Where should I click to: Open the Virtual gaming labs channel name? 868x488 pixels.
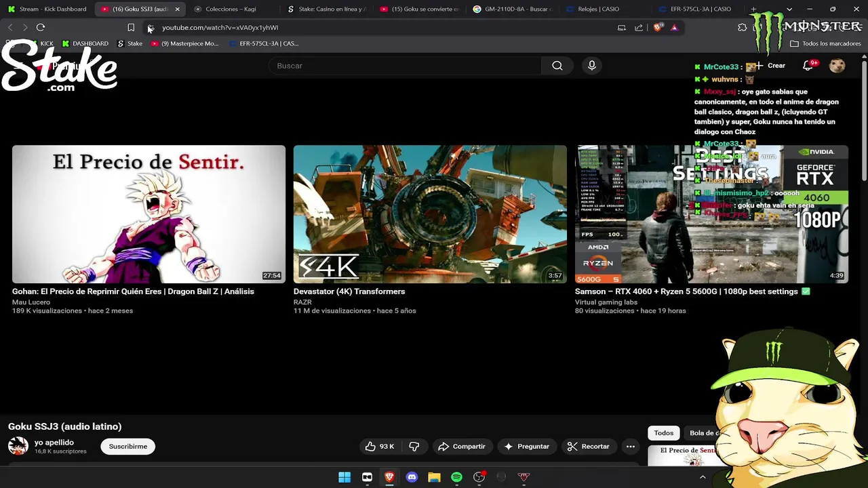click(606, 302)
